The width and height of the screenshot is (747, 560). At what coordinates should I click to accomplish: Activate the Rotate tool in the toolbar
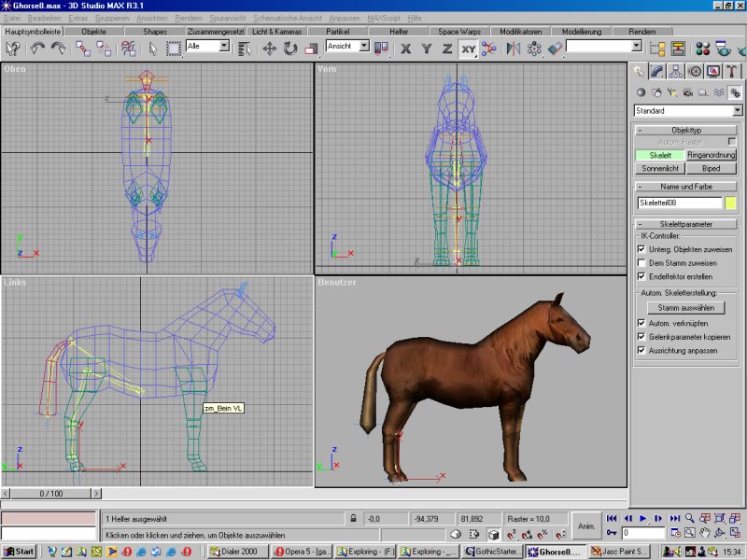pyautogui.click(x=290, y=48)
